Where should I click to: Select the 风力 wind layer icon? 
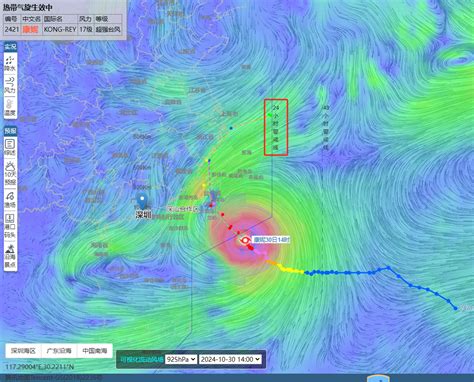tap(10, 85)
